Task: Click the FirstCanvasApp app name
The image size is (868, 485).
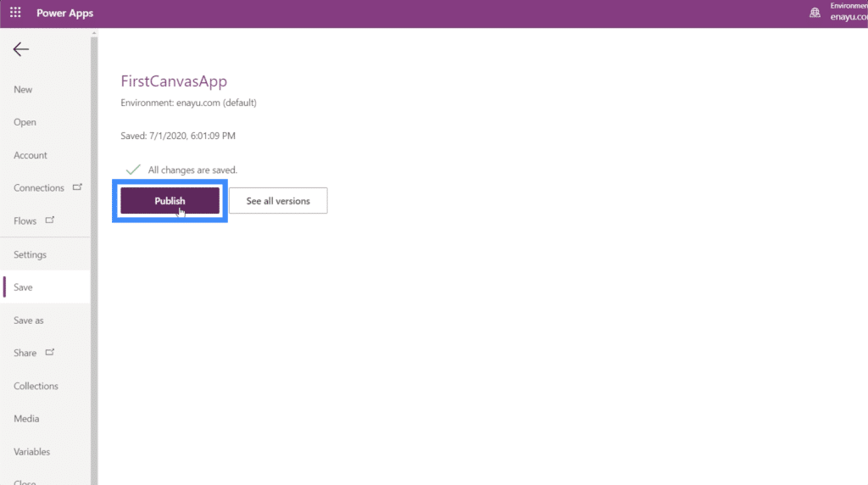Action: (x=174, y=81)
